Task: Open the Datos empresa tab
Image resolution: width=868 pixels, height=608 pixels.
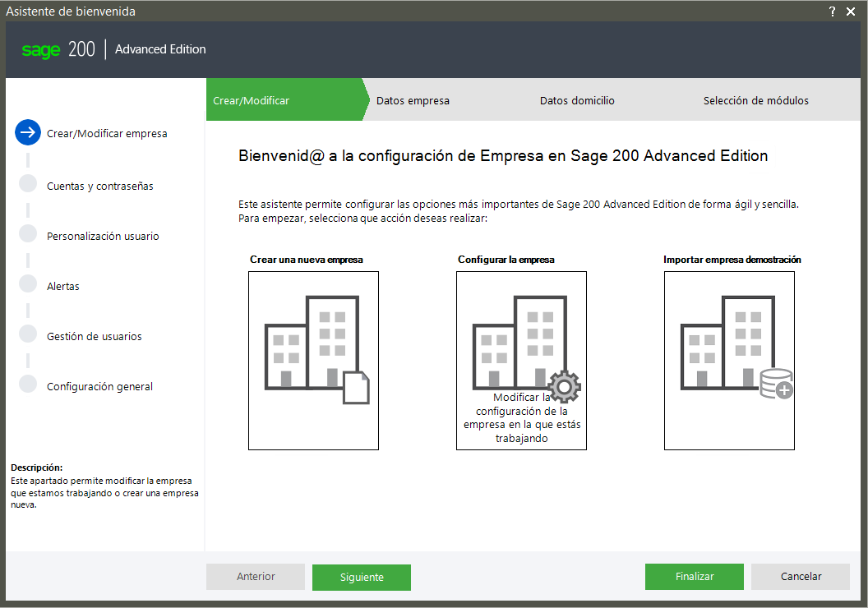Action: (413, 101)
